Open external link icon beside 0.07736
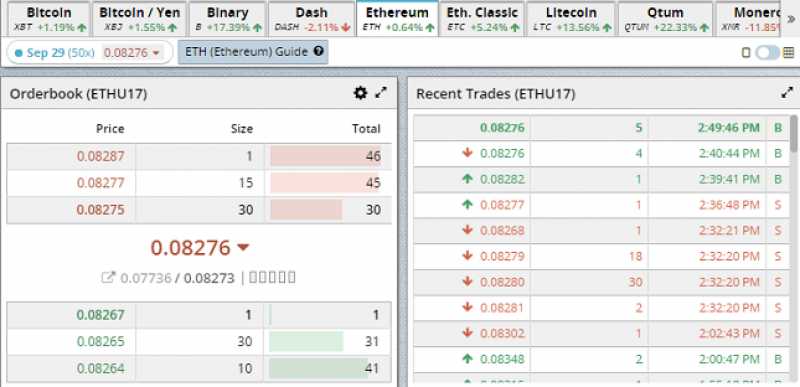This screenshot has height=387, width=800. click(x=108, y=278)
